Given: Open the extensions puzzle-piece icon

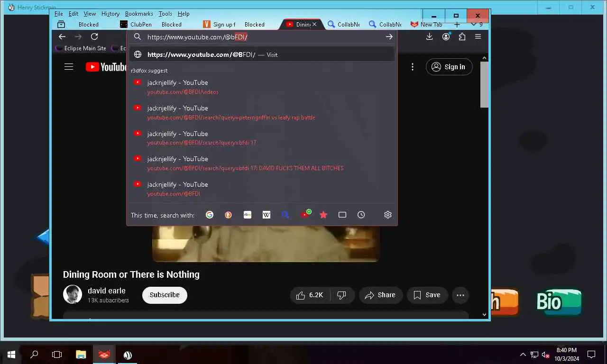Looking at the screenshot, I should (x=462, y=36).
